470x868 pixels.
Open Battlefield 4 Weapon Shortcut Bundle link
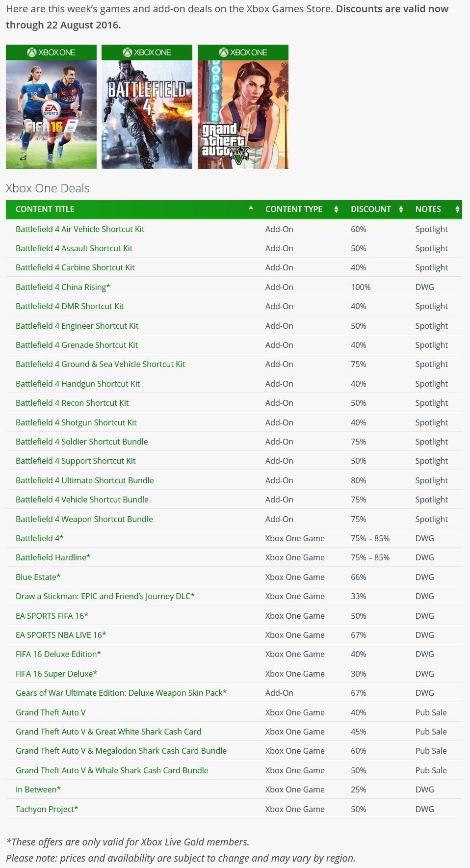pyautogui.click(x=84, y=519)
